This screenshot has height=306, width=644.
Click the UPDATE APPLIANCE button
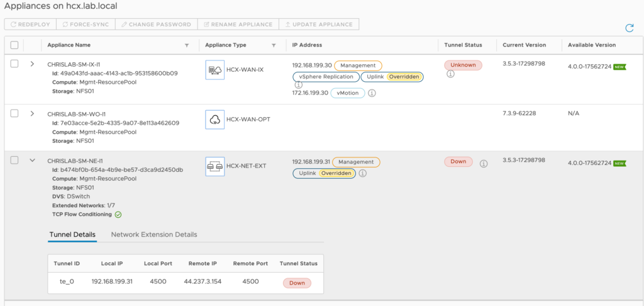(x=319, y=25)
